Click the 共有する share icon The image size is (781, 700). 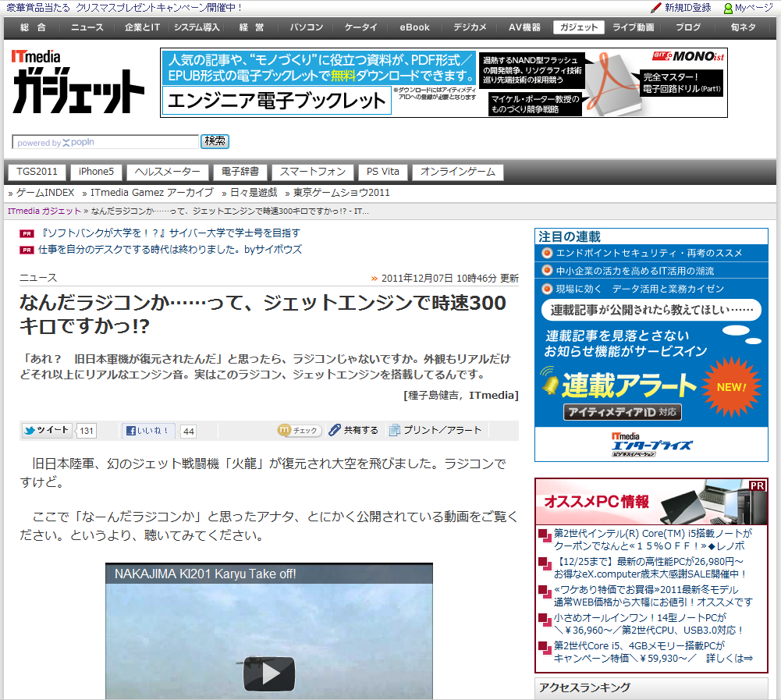tap(335, 430)
